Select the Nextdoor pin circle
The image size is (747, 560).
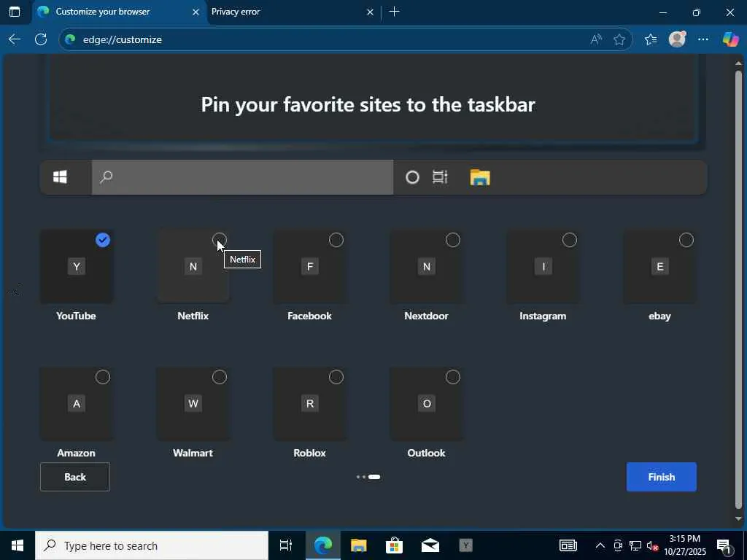tap(452, 240)
